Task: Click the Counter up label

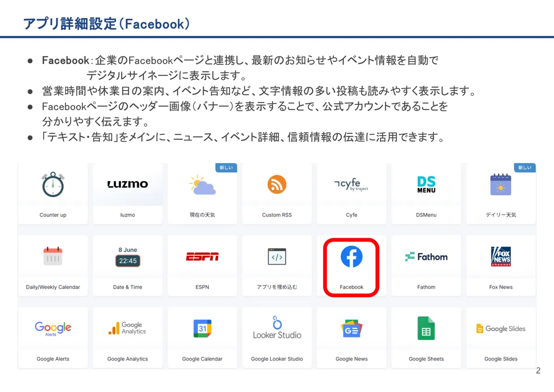Action: tap(53, 215)
